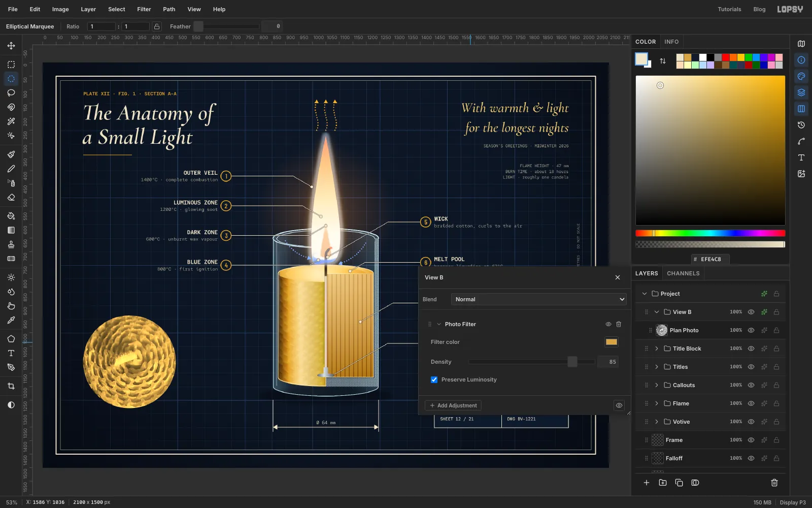This screenshot has height=508, width=812.
Task: Select the Move tool
Action: tap(11, 46)
